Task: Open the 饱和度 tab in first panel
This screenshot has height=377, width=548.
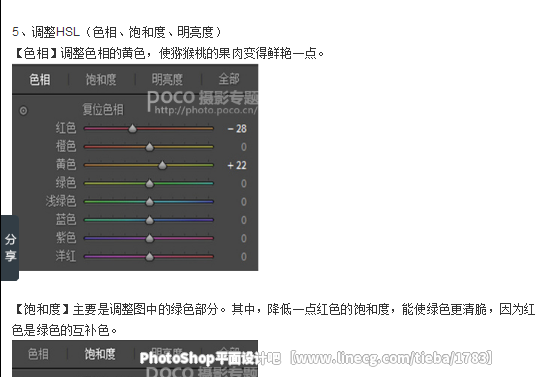Action: [x=101, y=80]
